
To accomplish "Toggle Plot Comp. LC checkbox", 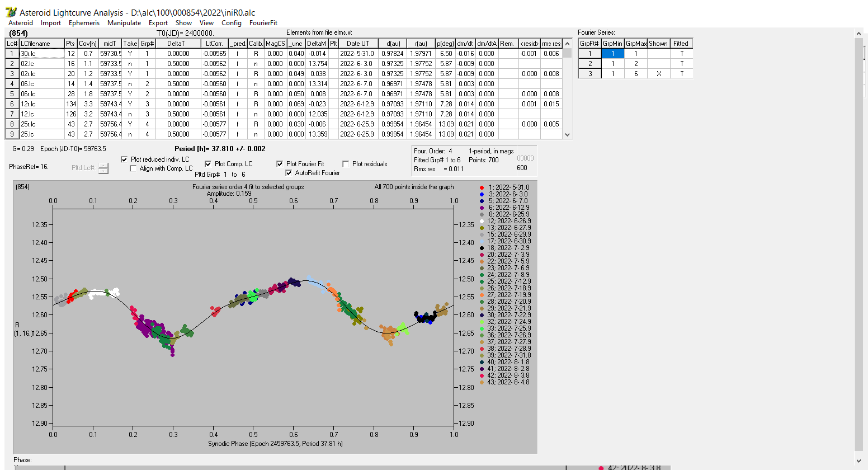I will tap(208, 164).
